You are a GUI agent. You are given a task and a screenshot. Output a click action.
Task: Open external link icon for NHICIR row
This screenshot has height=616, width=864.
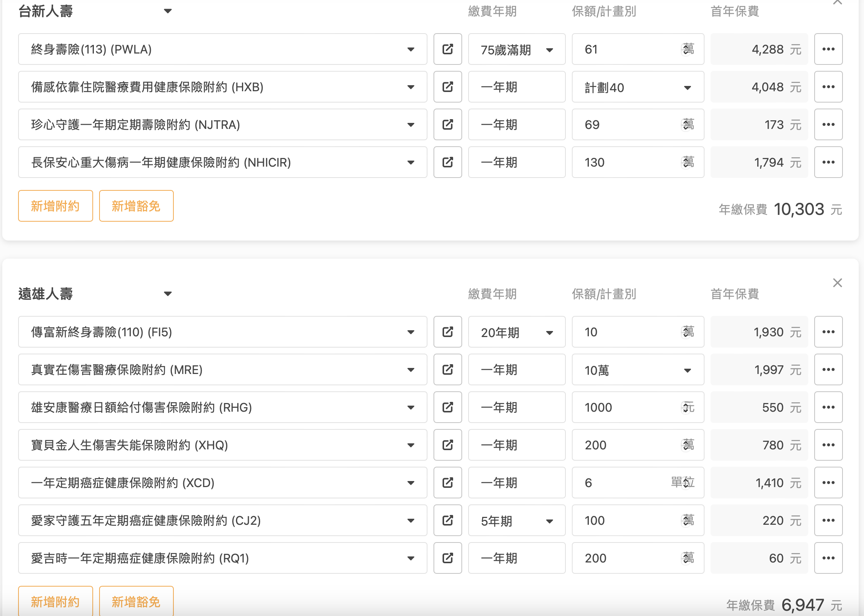point(447,162)
